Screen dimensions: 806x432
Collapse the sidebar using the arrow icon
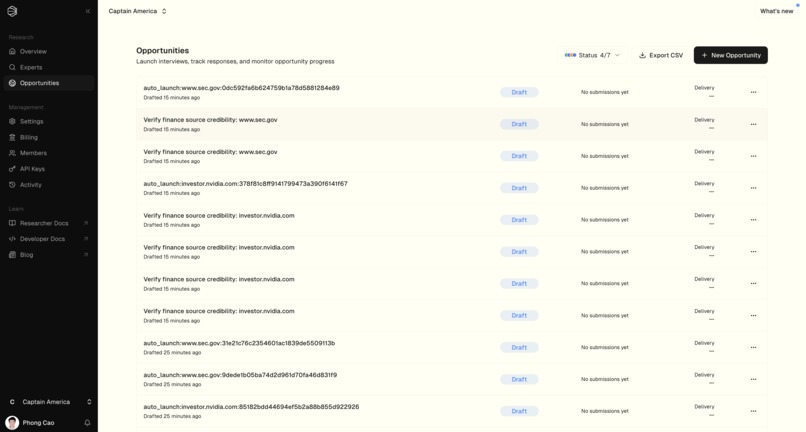[88, 11]
